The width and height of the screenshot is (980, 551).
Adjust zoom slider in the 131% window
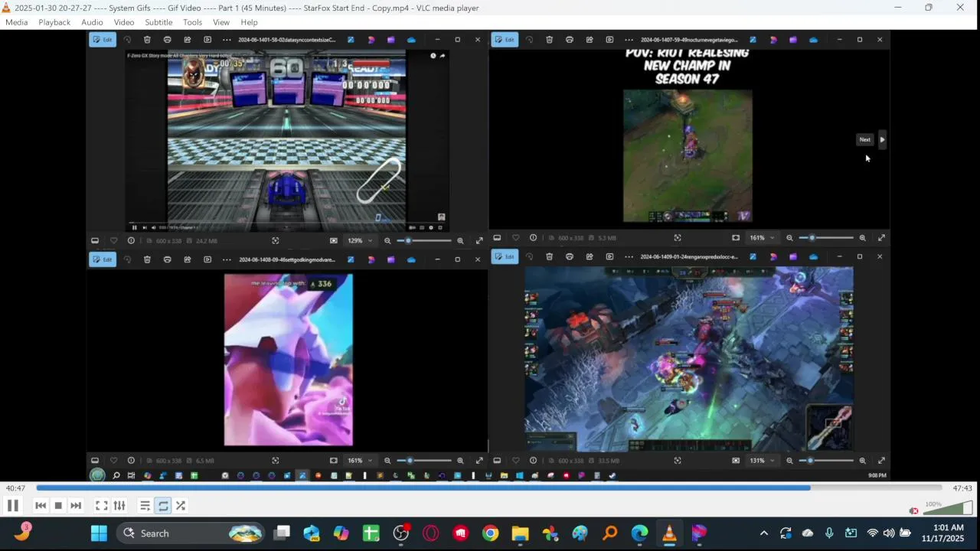pyautogui.click(x=825, y=461)
